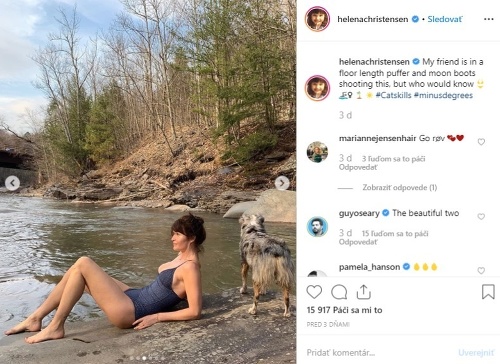Reply to guyoseary's comment with Odpovedať
This screenshot has height=364, width=500.
pos(358,242)
